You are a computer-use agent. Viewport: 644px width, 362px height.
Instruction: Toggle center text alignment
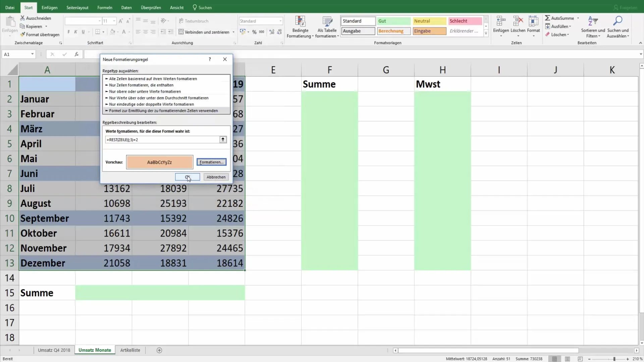click(x=146, y=32)
